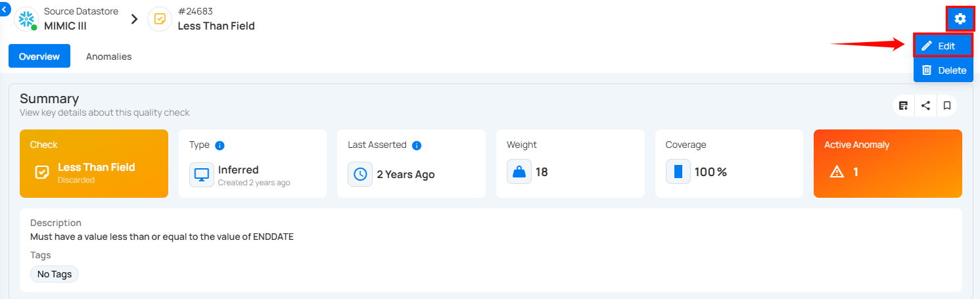980x299 pixels.
Task: Open the Less Than Field check card
Action: coord(94,164)
